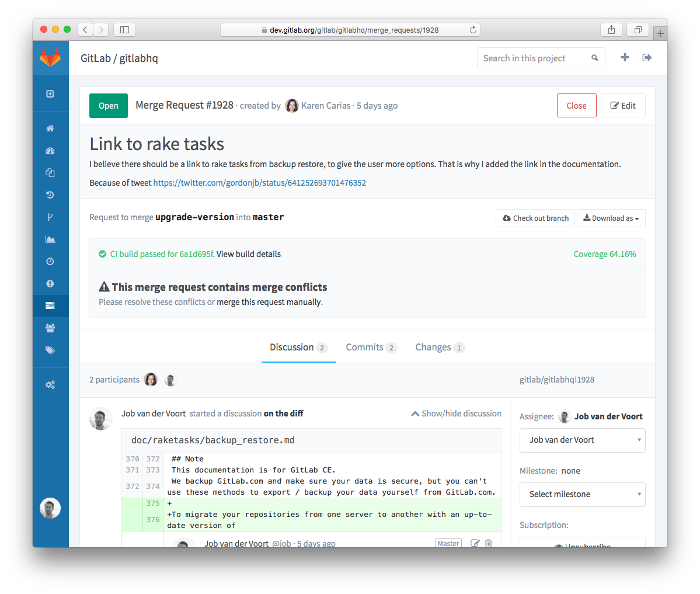Reload page with refresh icon

click(473, 30)
